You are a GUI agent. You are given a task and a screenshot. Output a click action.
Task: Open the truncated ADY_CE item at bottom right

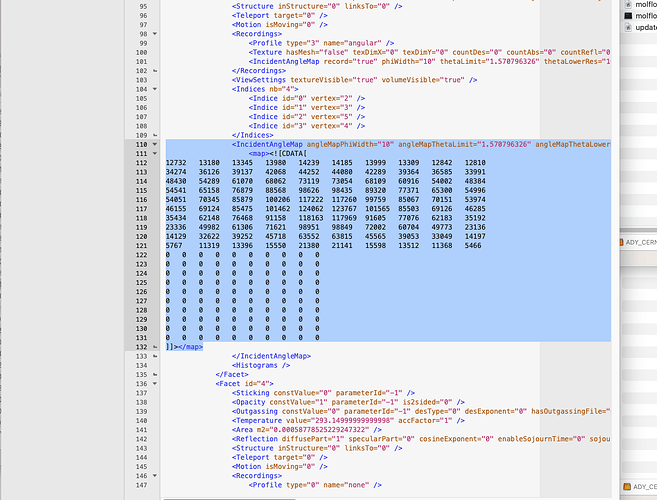coord(638,487)
